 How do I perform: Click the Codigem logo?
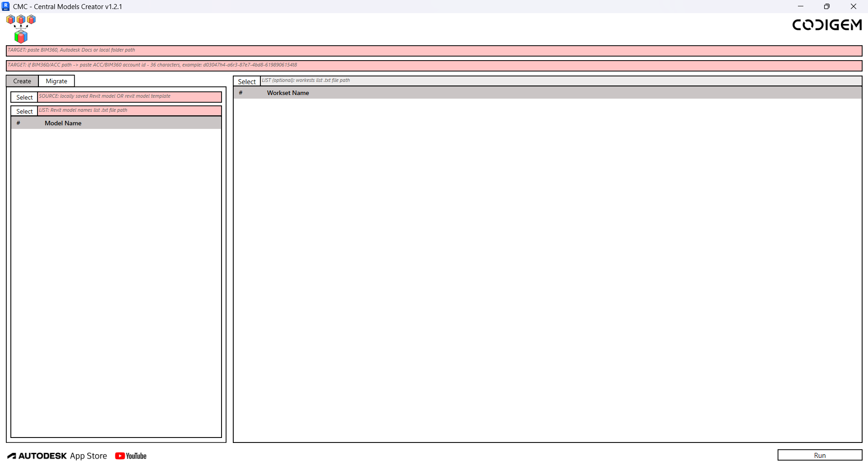tap(827, 25)
